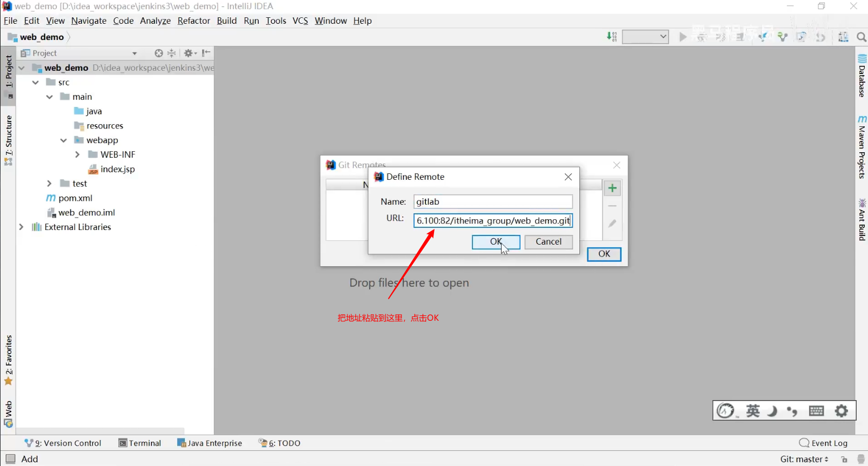Open the Analyze menu
The width and height of the screenshot is (868, 466).
tap(155, 21)
